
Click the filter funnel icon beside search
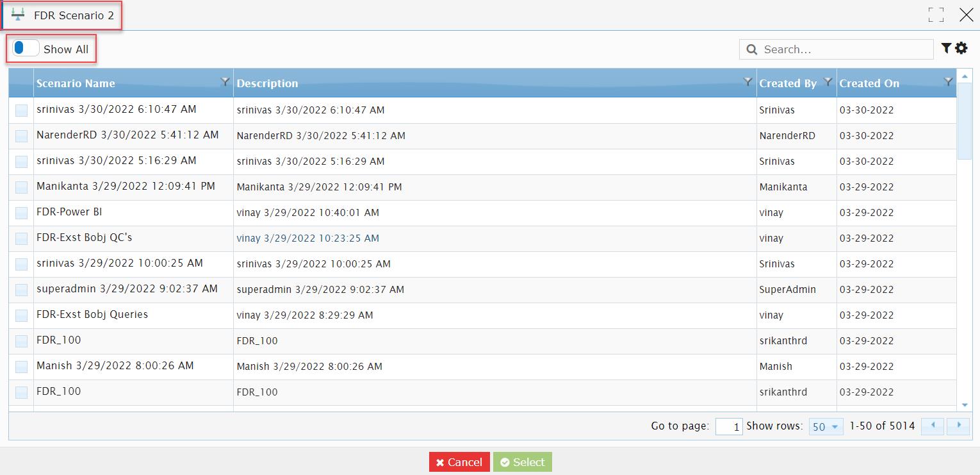coord(945,48)
